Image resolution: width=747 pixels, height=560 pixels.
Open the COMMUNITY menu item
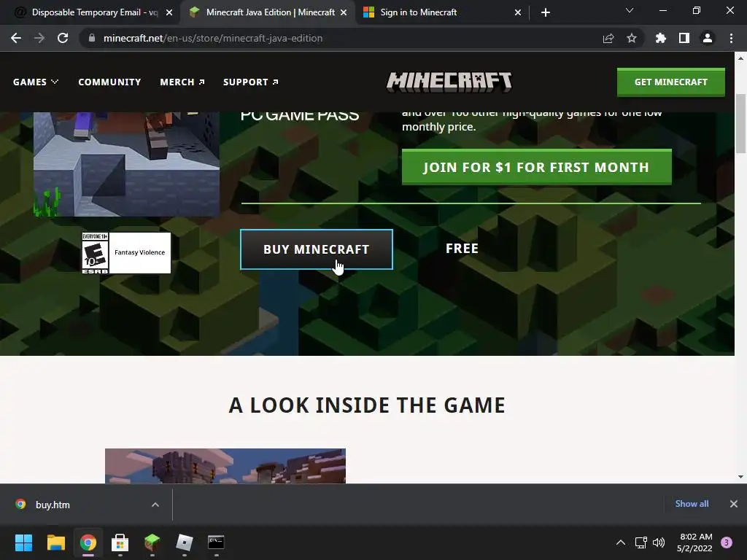pyautogui.click(x=109, y=82)
